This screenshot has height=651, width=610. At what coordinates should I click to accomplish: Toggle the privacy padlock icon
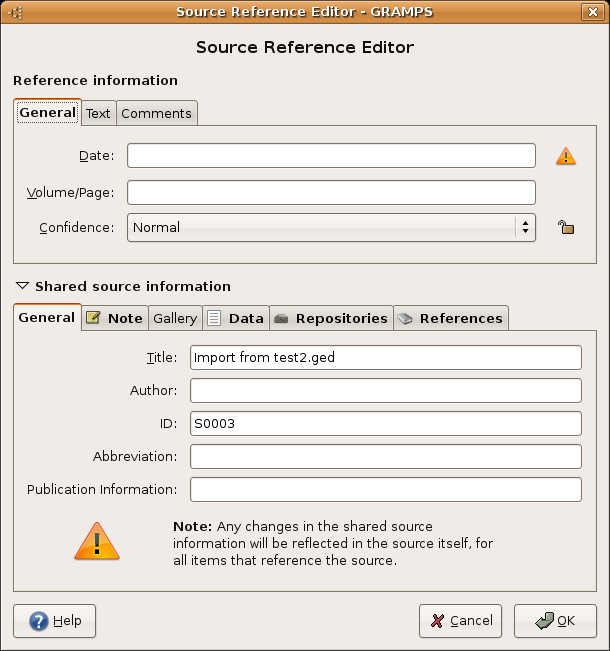[x=566, y=228]
